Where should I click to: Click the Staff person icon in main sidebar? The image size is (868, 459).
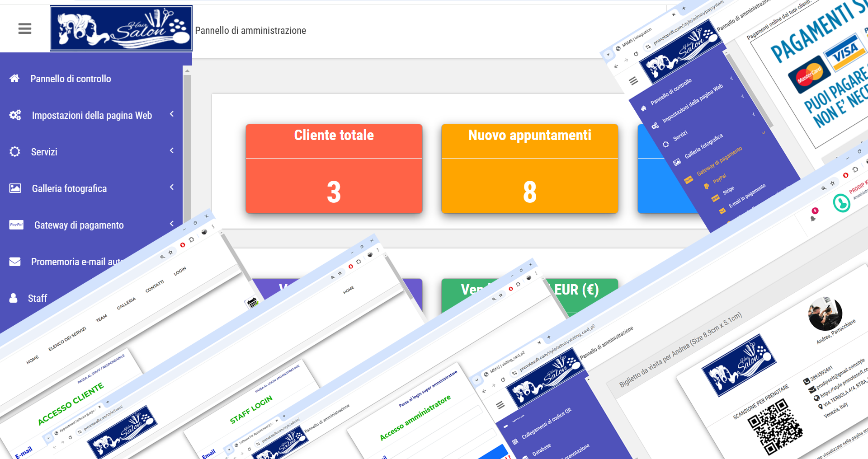(x=14, y=298)
